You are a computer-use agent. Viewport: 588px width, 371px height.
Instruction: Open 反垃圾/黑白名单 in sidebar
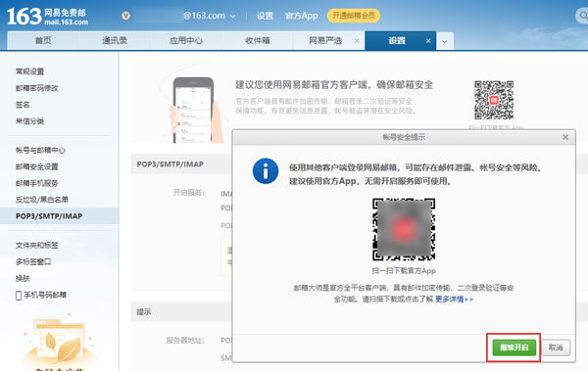click(x=41, y=200)
